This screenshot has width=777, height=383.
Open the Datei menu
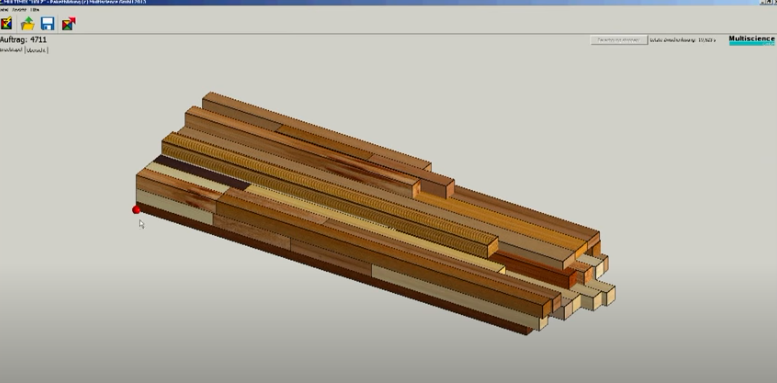tap(3, 9)
